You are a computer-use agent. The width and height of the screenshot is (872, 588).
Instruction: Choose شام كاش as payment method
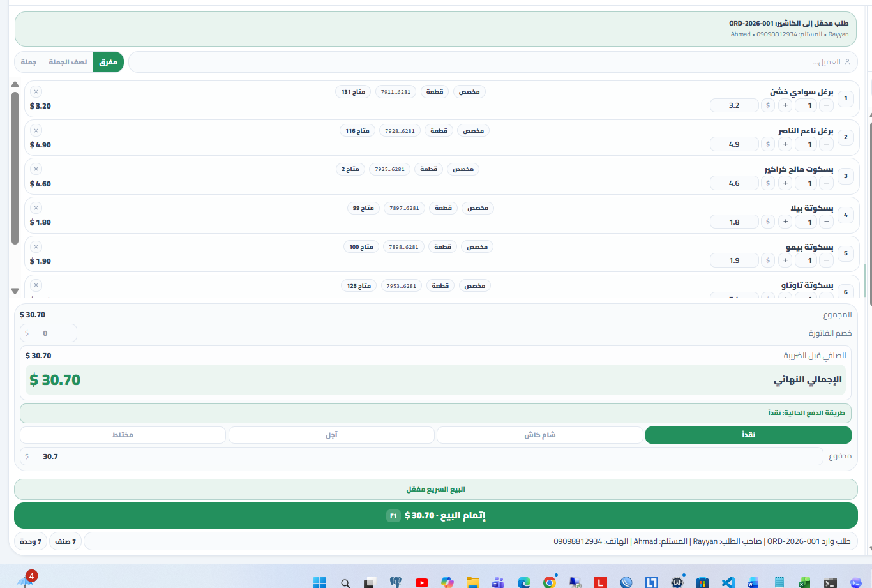tap(539, 435)
